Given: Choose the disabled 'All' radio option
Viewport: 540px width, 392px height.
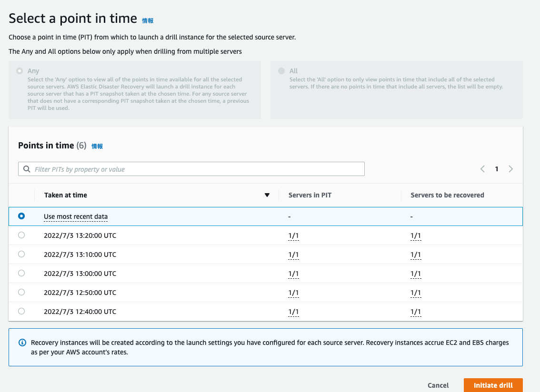Looking at the screenshot, I should pos(281,71).
